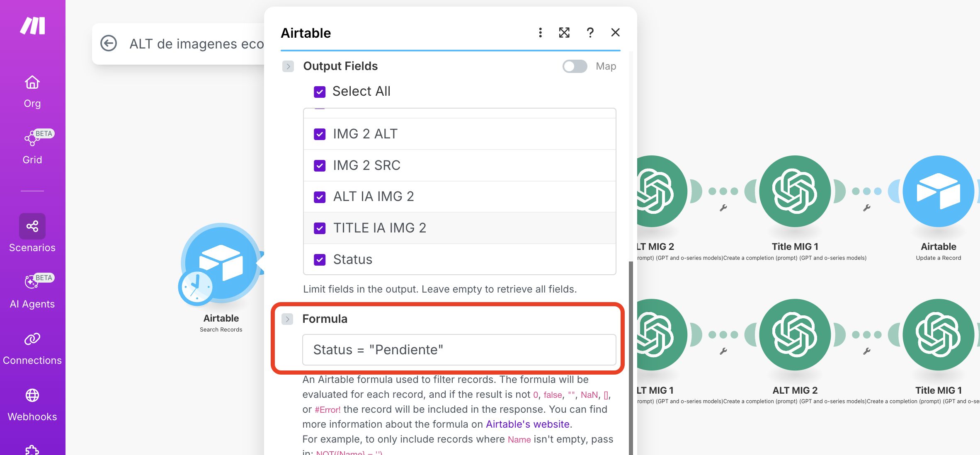980x455 pixels.
Task: Open the Airtable Update a Record module
Action: pos(938,191)
